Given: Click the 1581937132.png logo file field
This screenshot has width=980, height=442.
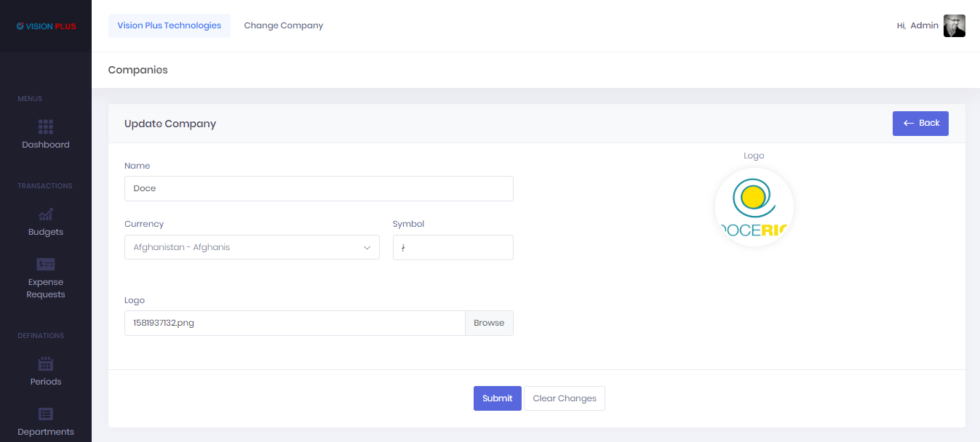Looking at the screenshot, I should pos(295,324).
